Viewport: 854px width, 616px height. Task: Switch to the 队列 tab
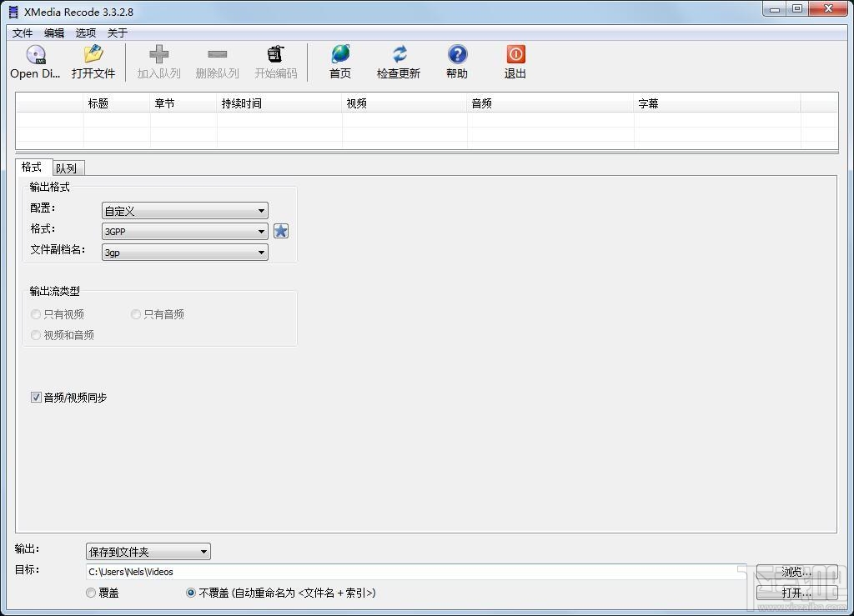pyautogui.click(x=67, y=168)
